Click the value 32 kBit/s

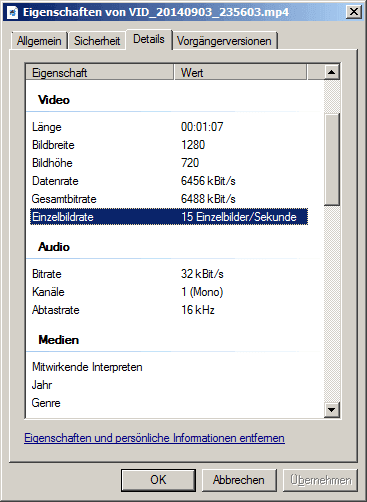pyautogui.click(x=202, y=274)
